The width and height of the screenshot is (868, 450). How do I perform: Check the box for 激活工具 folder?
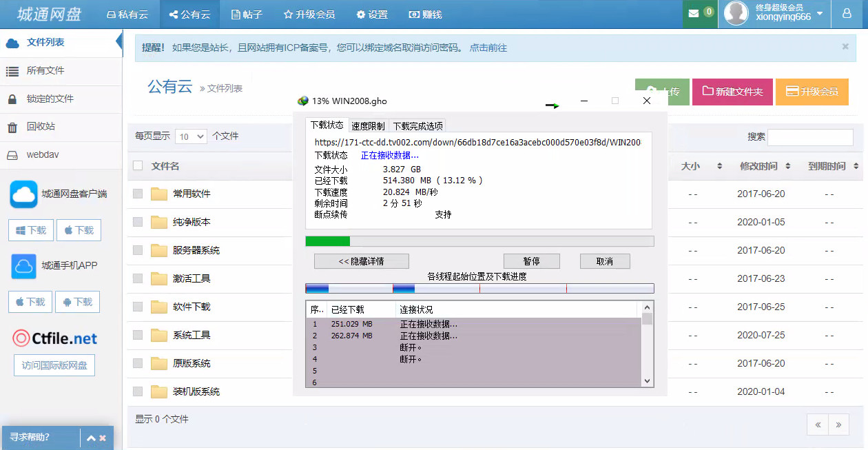click(138, 278)
